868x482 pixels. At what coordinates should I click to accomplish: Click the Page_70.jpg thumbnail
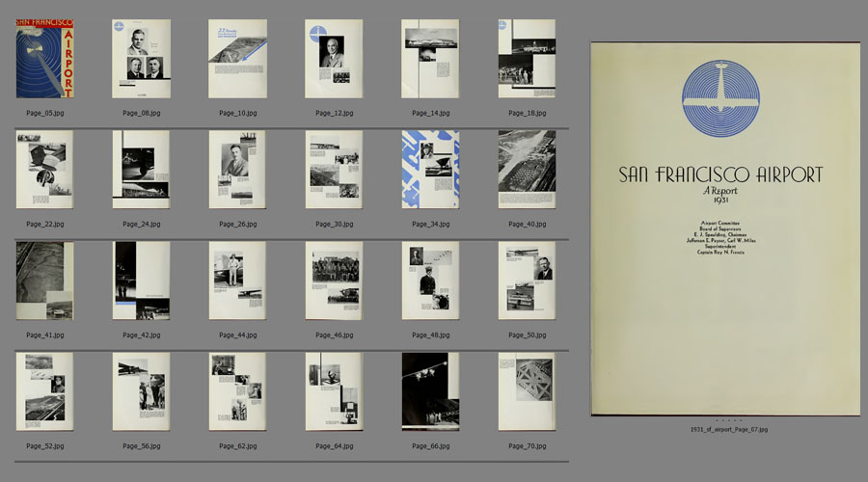pyautogui.click(x=527, y=391)
